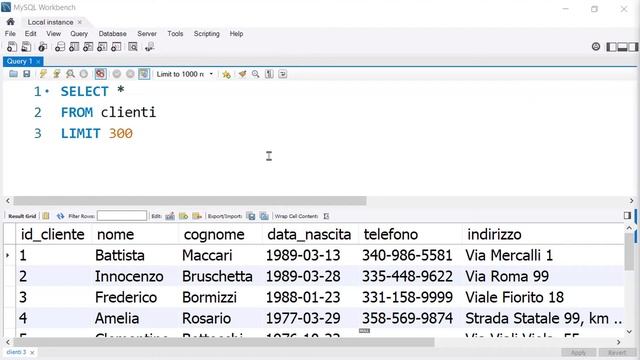The height and width of the screenshot is (360, 640).
Task: Beautify the query with broom icon
Action: coord(242,74)
